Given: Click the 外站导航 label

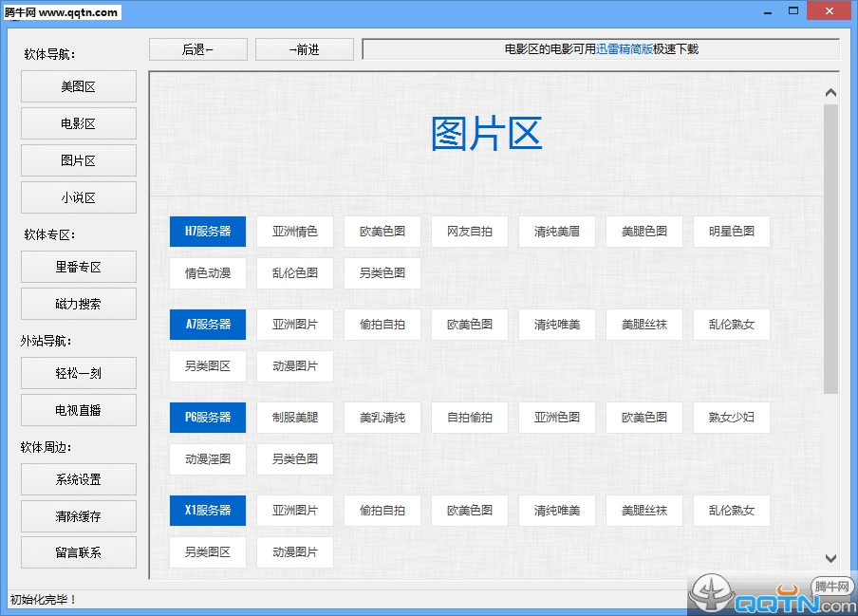Looking at the screenshot, I should click(x=46, y=341).
